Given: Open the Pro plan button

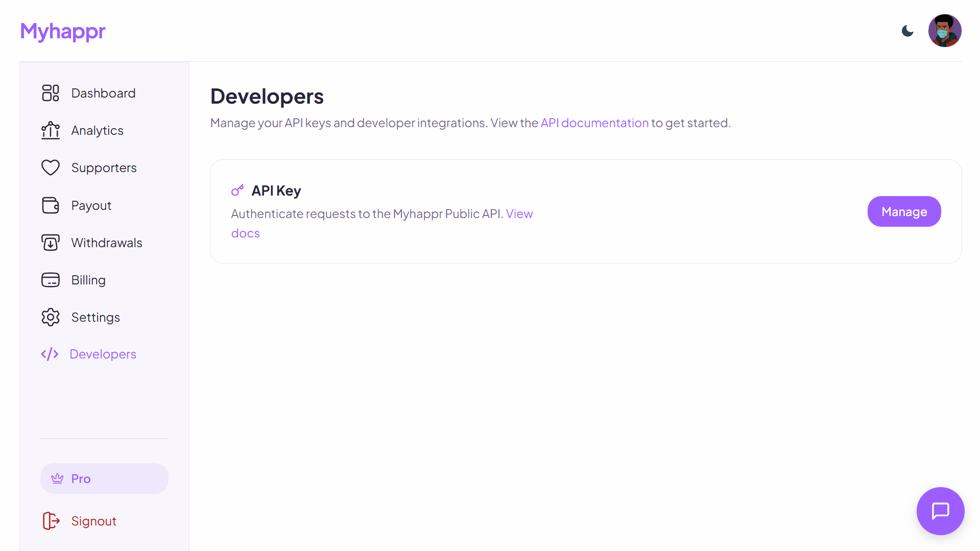Looking at the screenshot, I should coord(104,478).
